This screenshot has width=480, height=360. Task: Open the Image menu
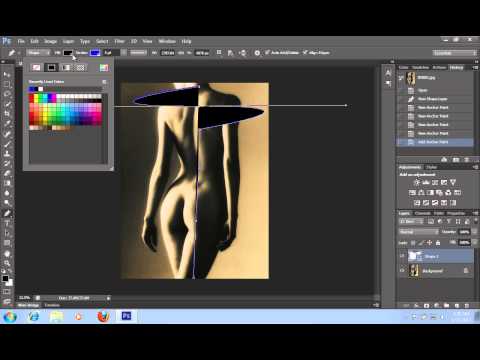tap(50, 41)
